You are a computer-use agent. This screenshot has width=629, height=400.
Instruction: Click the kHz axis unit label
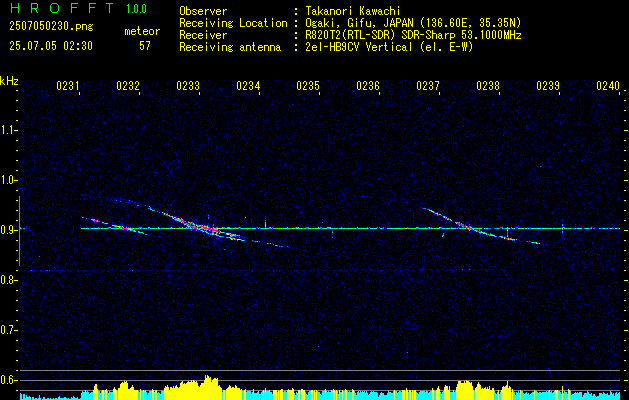9,81
